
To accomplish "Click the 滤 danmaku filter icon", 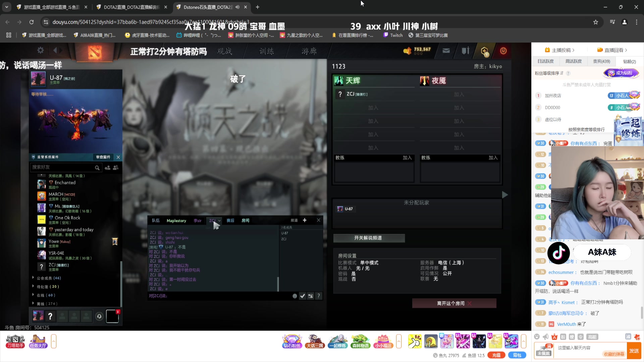I will coord(628,337).
